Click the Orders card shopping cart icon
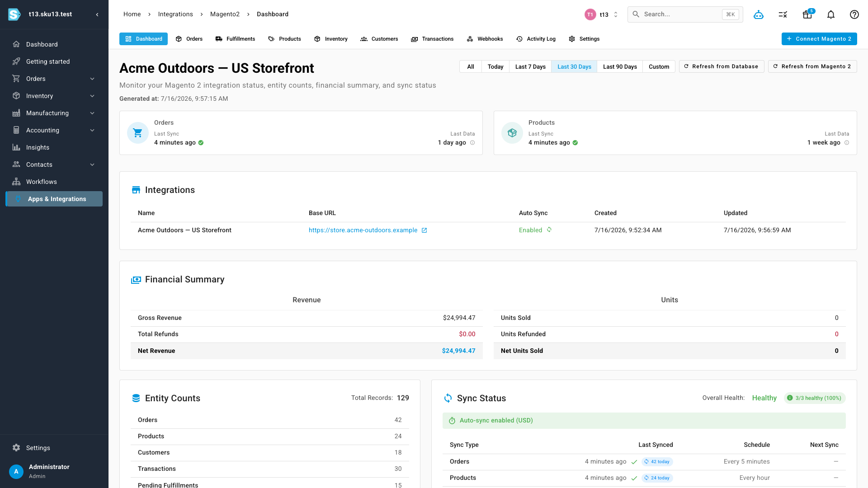The height and width of the screenshot is (488, 868). tap(138, 133)
